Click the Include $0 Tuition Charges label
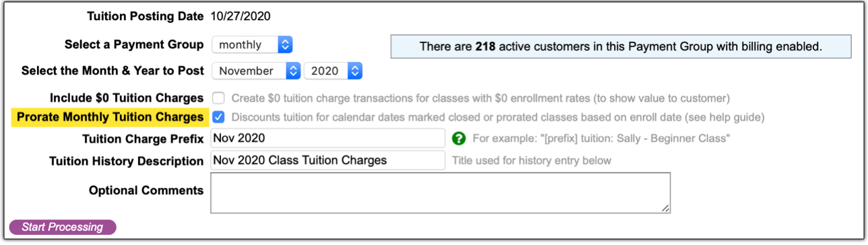This screenshot has width=868, height=245. click(127, 98)
